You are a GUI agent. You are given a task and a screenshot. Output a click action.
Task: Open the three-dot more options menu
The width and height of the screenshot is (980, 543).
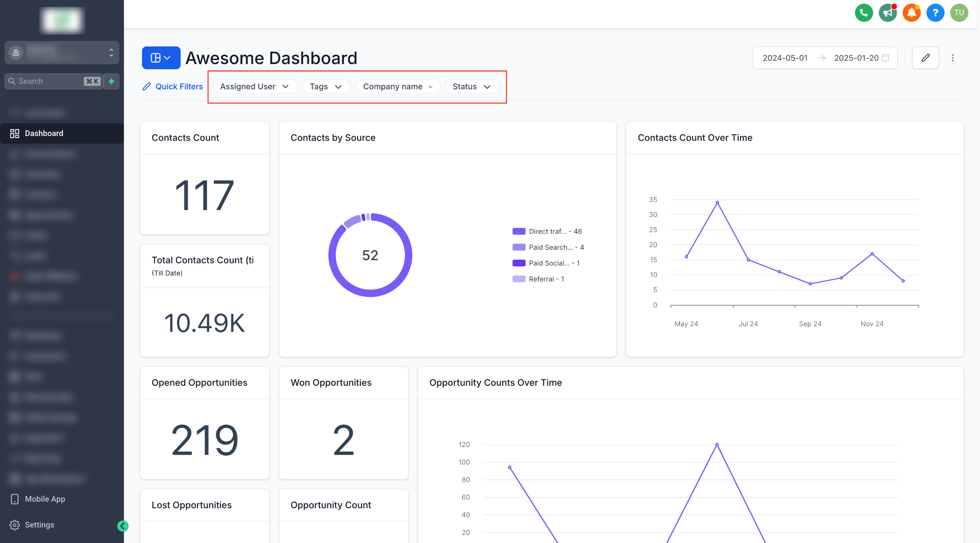[x=953, y=58]
